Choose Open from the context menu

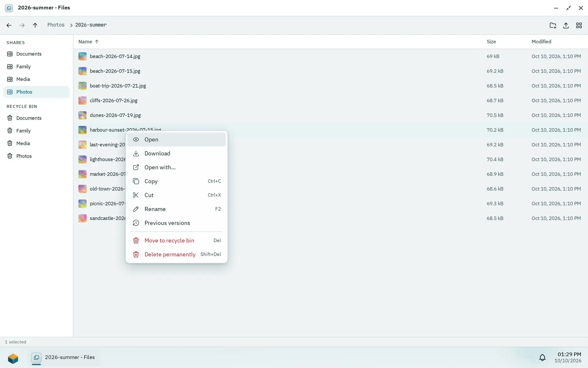176,140
